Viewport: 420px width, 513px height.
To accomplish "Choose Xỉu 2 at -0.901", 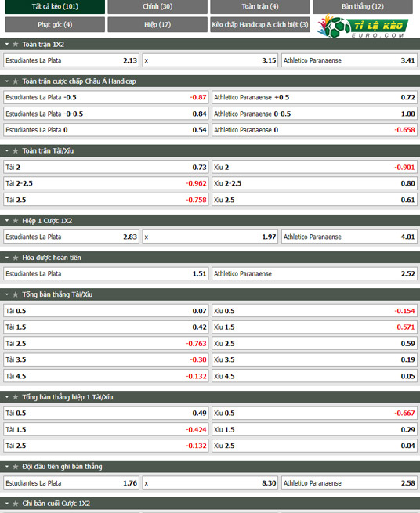I will pos(314,167).
